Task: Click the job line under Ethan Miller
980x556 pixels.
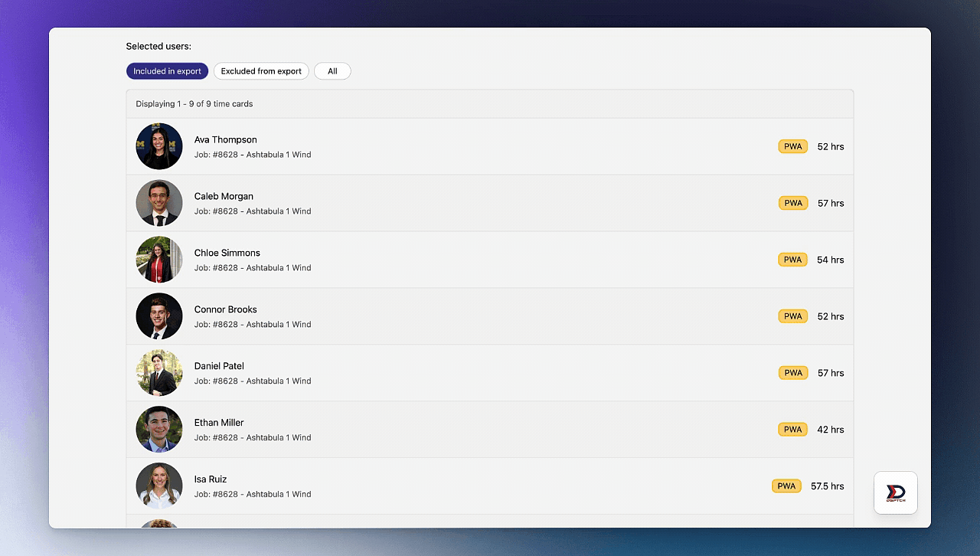Action: (x=253, y=438)
